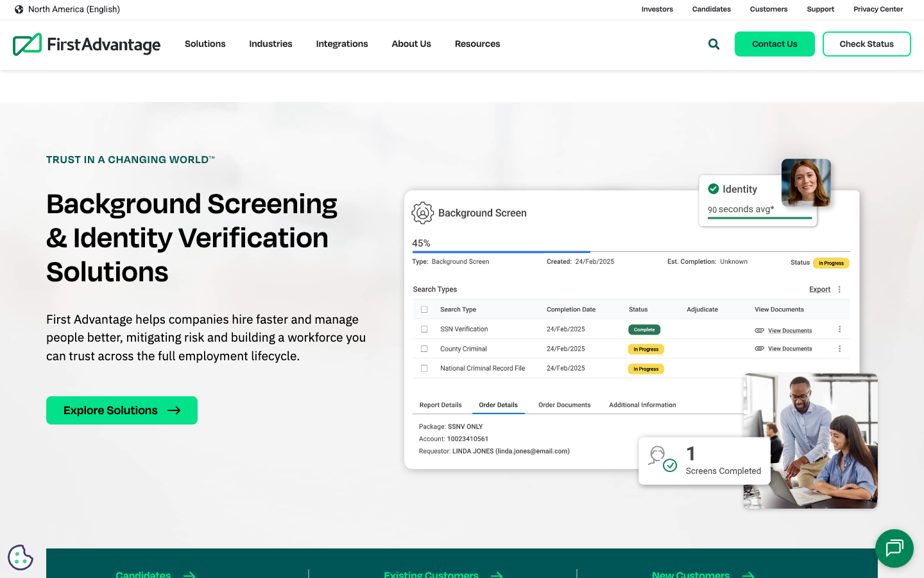Click the "National Criminal Record File" row label
The height and width of the screenshot is (578, 924).
[x=483, y=369]
